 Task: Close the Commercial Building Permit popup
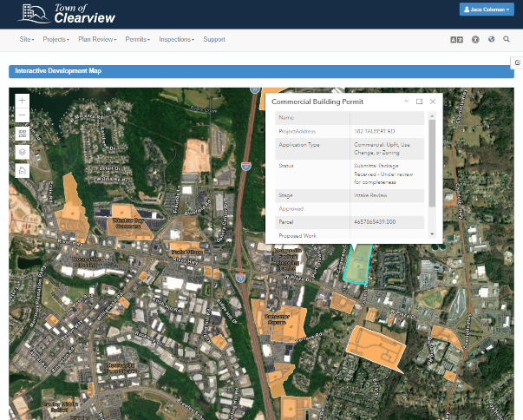point(433,102)
